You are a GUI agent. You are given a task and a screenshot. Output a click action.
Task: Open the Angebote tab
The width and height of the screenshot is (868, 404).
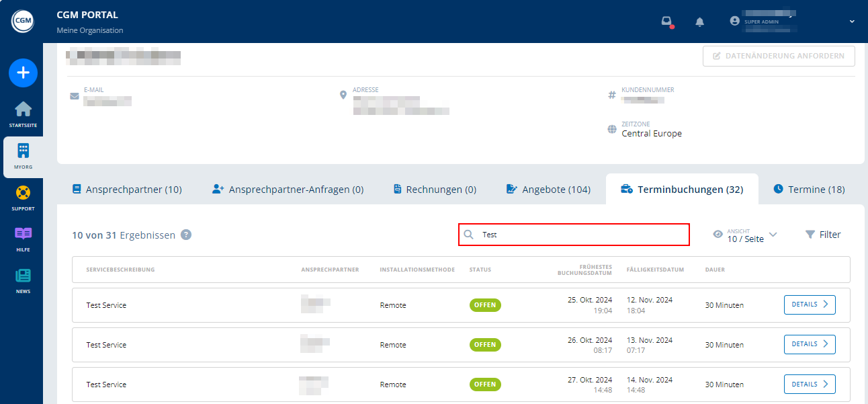point(548,189)
